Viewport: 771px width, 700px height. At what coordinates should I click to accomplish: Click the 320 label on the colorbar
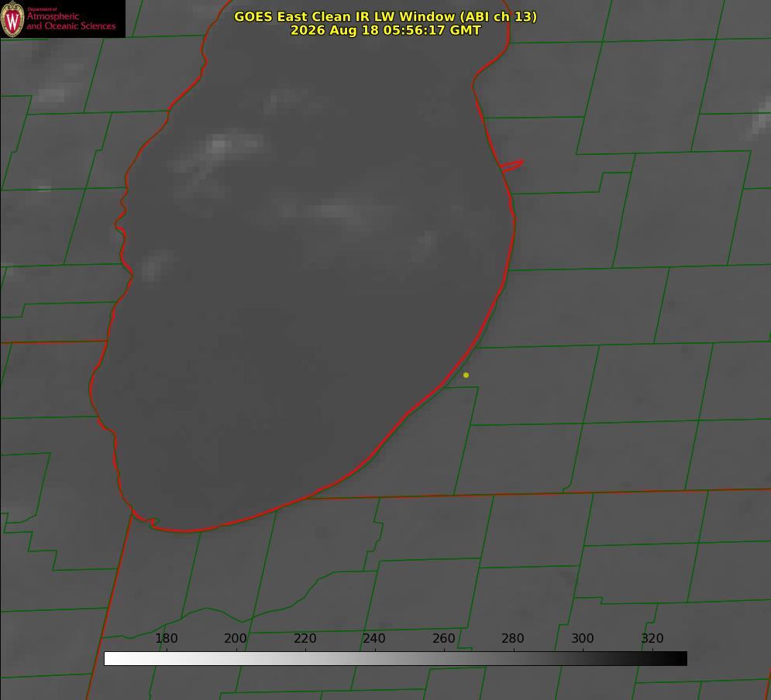pos(652,638)
